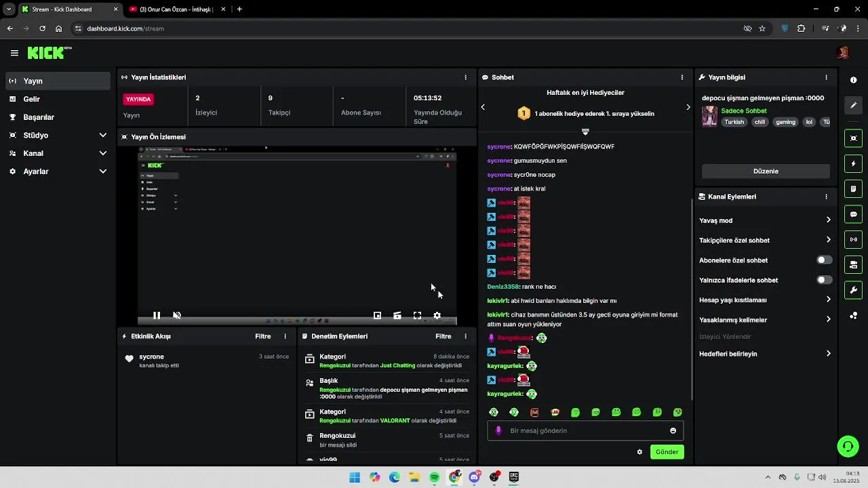Open Spotify from the taskbar

(x=435, y=477)
